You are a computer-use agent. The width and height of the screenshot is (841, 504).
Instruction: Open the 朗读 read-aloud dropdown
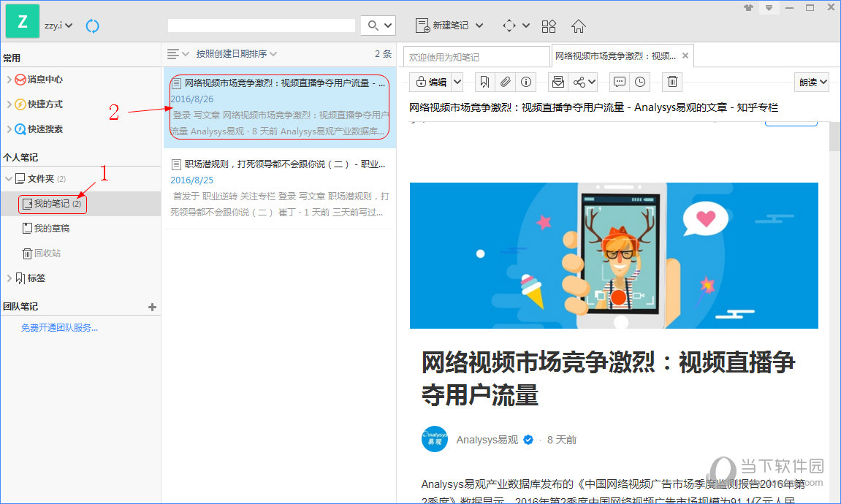point(811,82)
